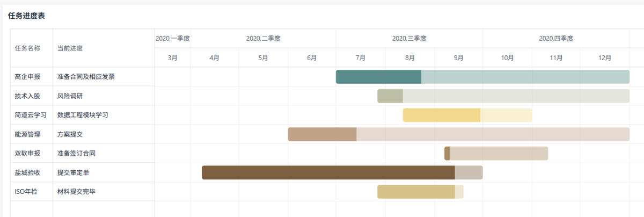Click the 12月 month header
The height and width of the screenshot is (217, 644).
point(605,57)
